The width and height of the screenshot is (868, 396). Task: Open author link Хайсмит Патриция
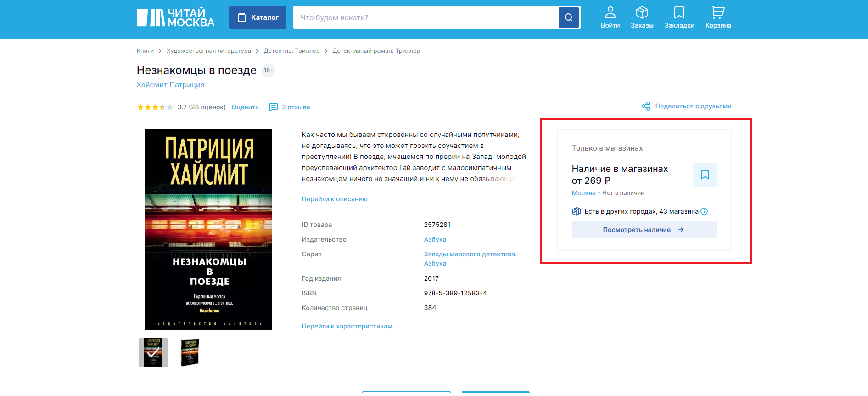(170, 85)
